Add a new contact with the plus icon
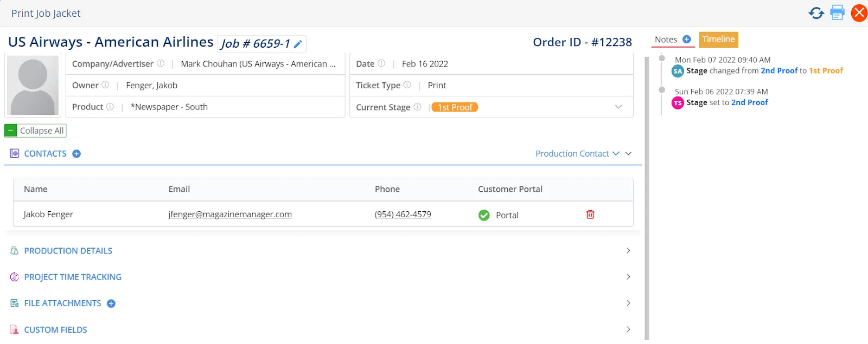The height and width of the screenshot is (344, 868). (x=76, y=154)
